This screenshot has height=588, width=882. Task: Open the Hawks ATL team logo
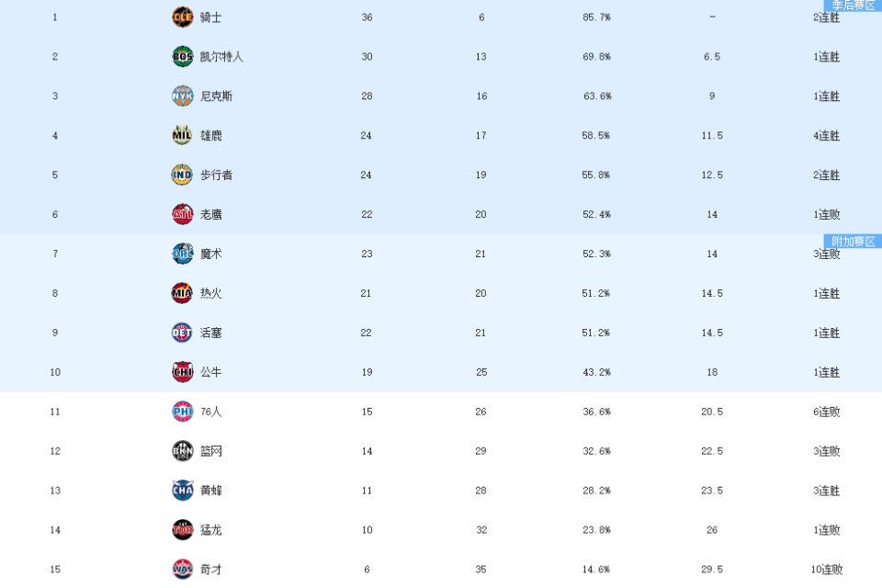(x=182, y=214)
